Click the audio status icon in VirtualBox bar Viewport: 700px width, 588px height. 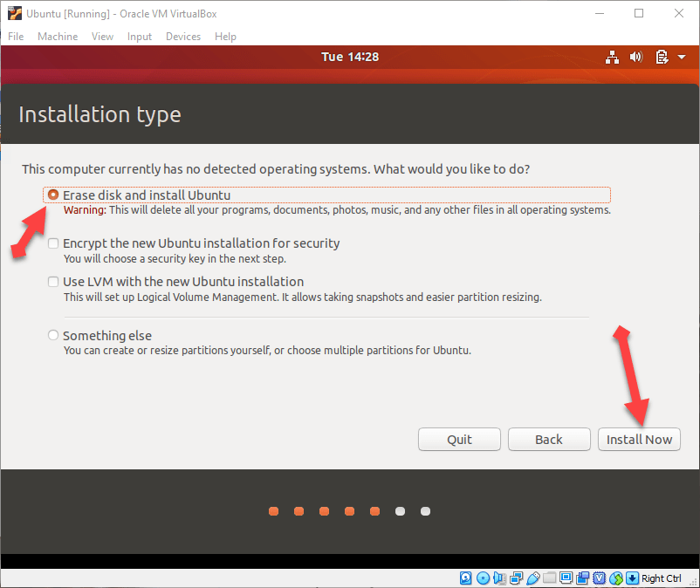coord(499,578)
